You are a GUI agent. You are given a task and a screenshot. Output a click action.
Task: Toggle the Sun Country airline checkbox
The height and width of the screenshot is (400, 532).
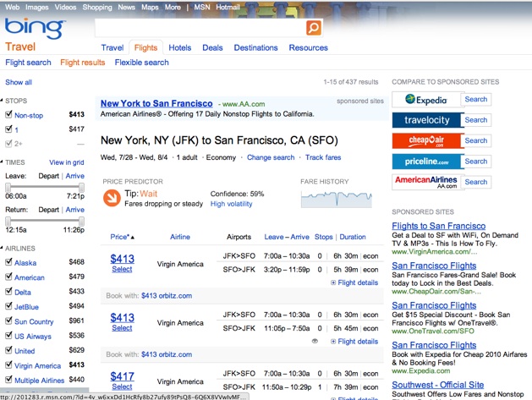tap(8, 321)
